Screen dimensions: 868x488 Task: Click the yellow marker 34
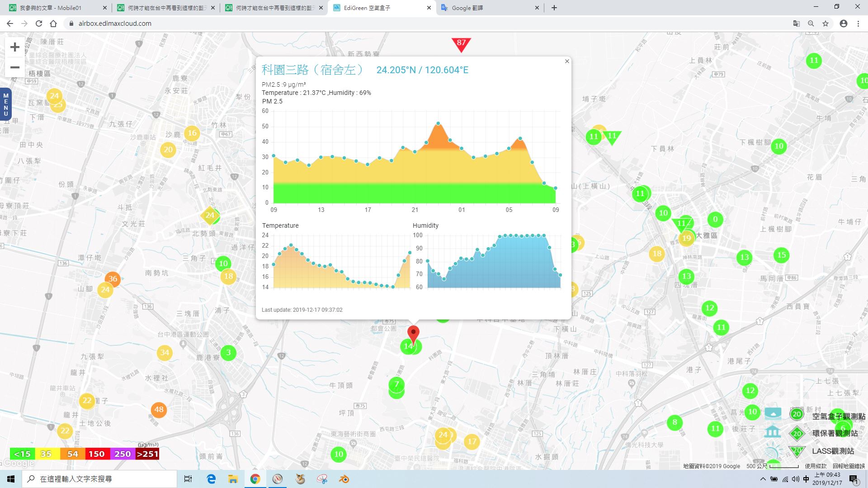[165, 353]
